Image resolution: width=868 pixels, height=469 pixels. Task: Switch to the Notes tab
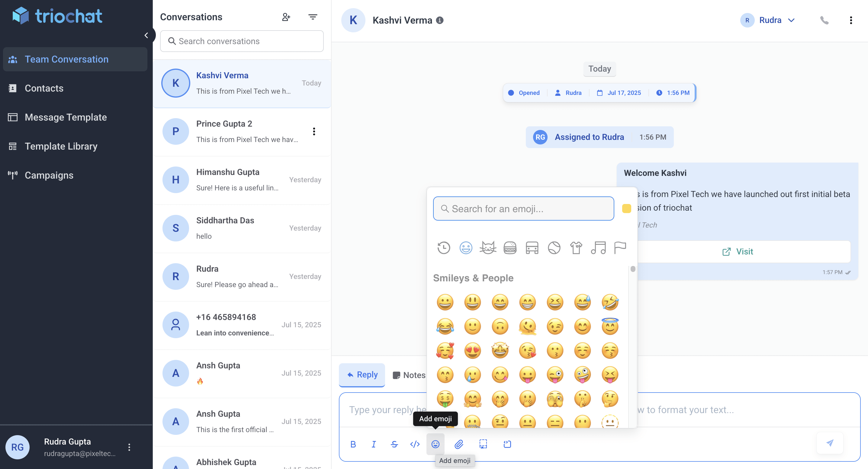coord(409,375)
